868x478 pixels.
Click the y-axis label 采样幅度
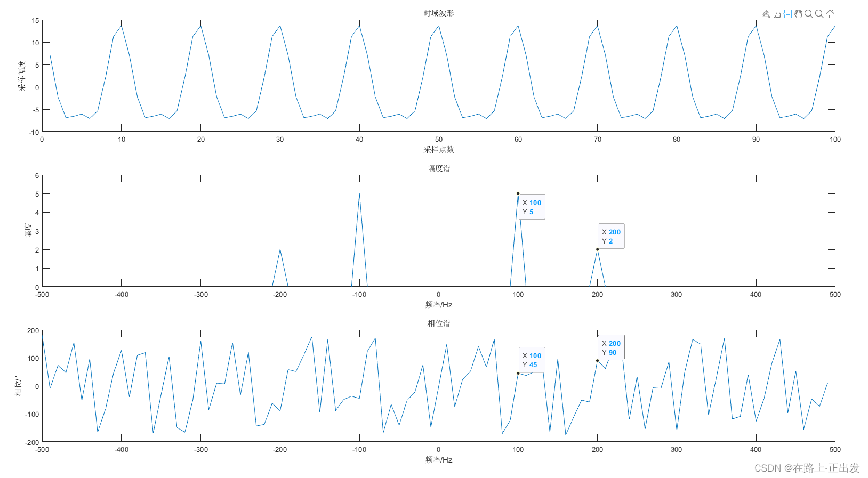(22, 76)
